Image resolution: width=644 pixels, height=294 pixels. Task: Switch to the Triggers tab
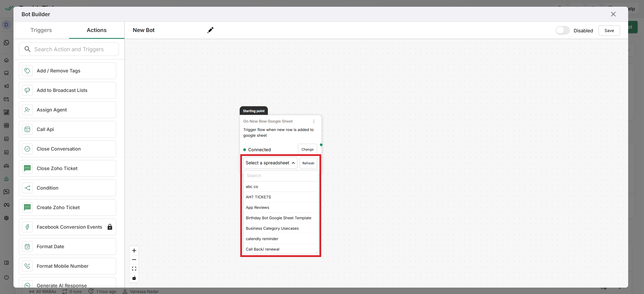(41, 30)
